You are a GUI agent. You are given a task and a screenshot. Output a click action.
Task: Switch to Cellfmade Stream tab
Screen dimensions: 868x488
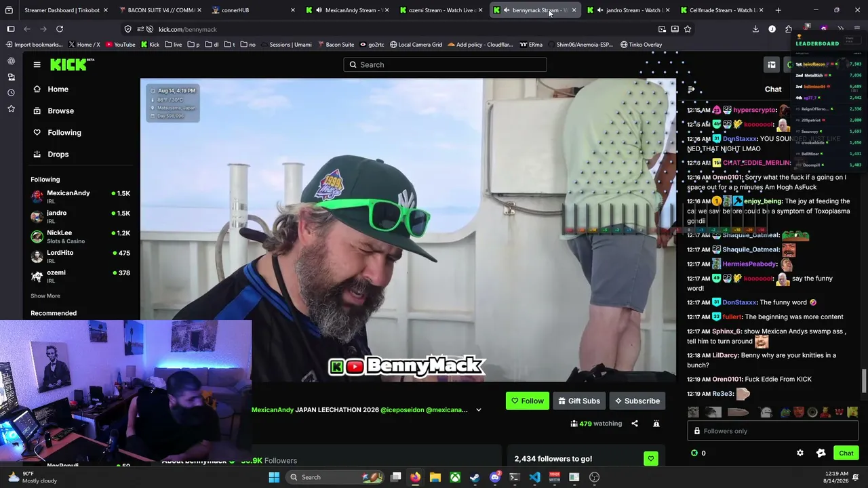click(x=722, y=10)
